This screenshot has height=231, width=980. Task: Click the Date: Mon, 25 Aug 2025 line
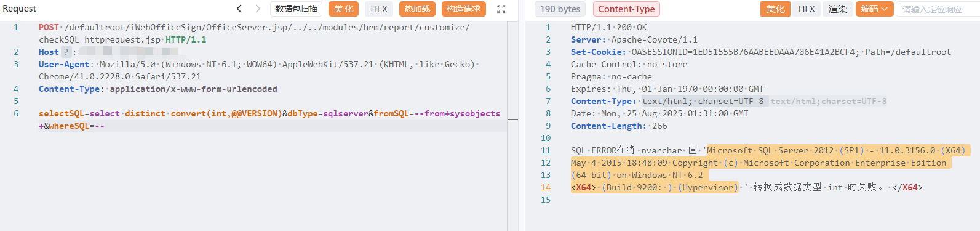pyautogui.click(x=659, y=113)
